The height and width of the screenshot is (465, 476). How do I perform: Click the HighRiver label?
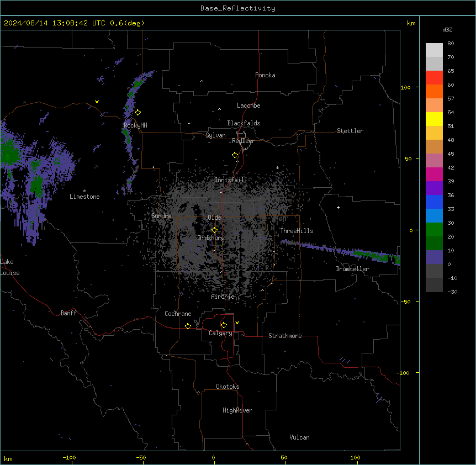point(237,410)
